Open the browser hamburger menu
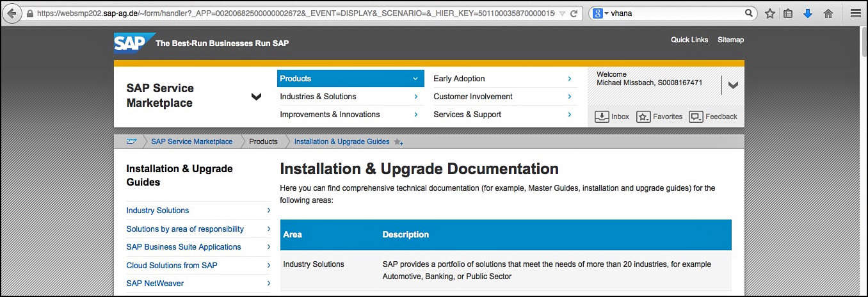This screenshot has width=868, height=297. (855, 13)
